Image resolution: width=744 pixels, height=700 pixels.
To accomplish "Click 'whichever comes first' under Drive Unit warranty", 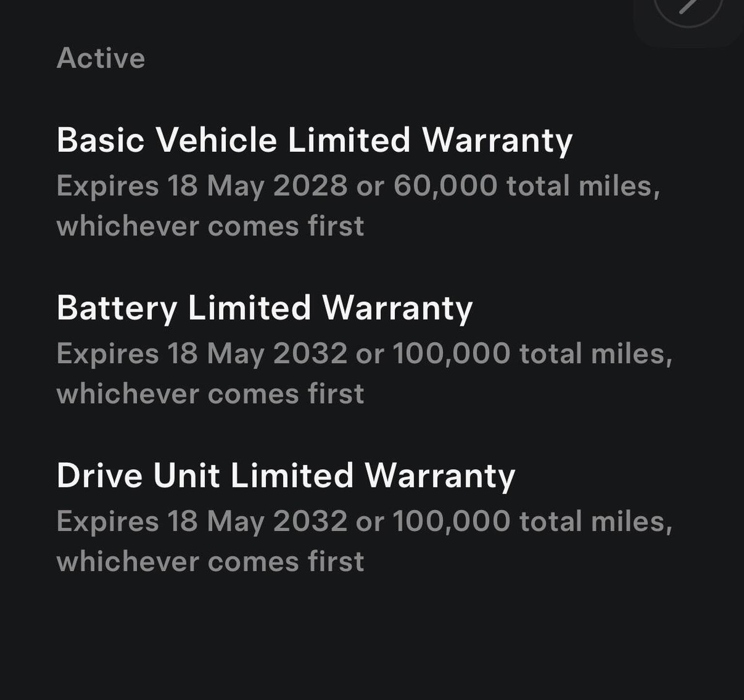I will (210, 561).
